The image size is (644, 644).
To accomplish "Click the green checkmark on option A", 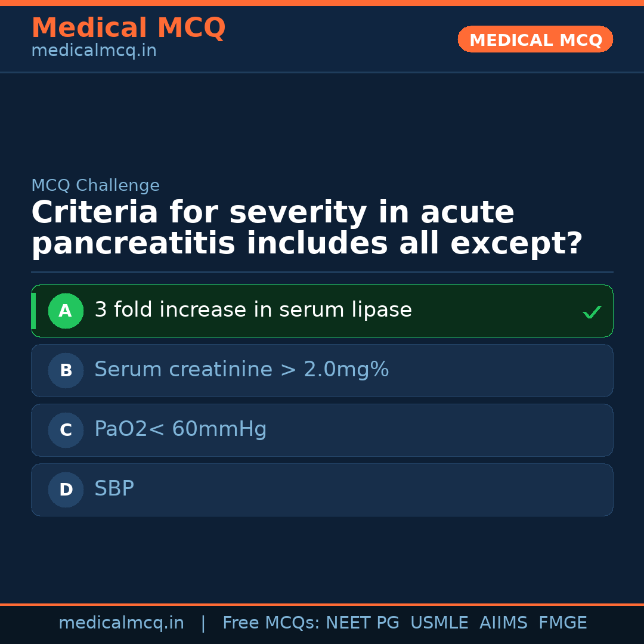I will point(592,312).
